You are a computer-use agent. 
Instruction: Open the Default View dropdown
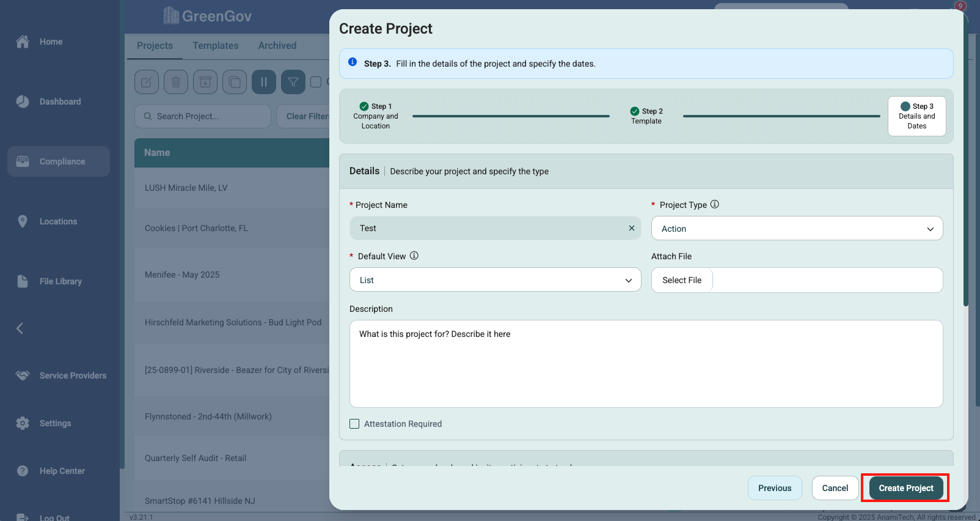coord(495,280)
